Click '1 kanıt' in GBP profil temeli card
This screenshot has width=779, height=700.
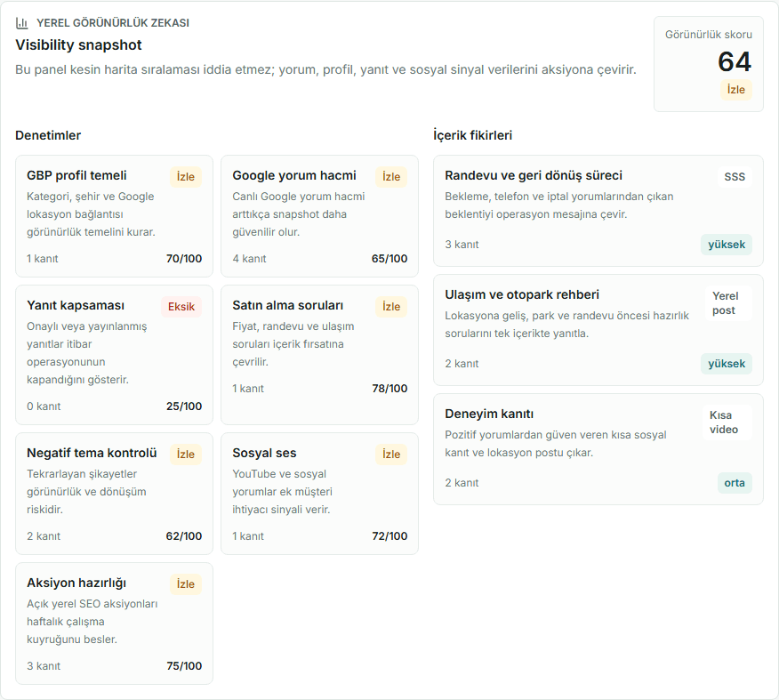[42, 259]
